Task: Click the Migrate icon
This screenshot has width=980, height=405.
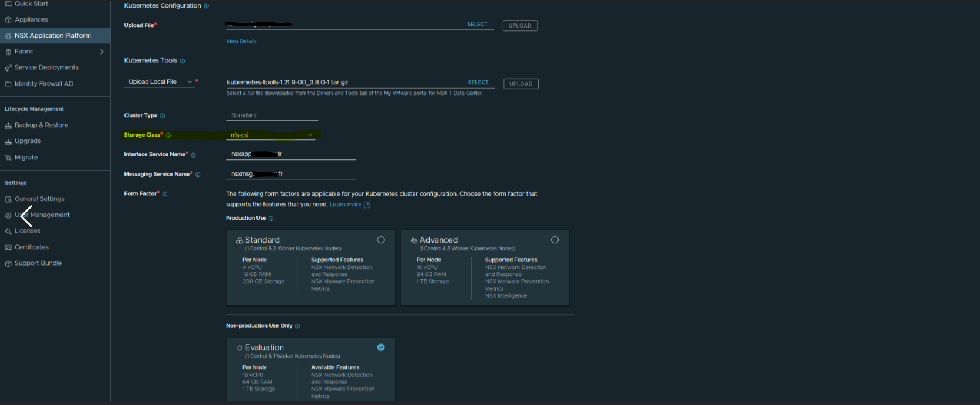Action: (8, 158)
